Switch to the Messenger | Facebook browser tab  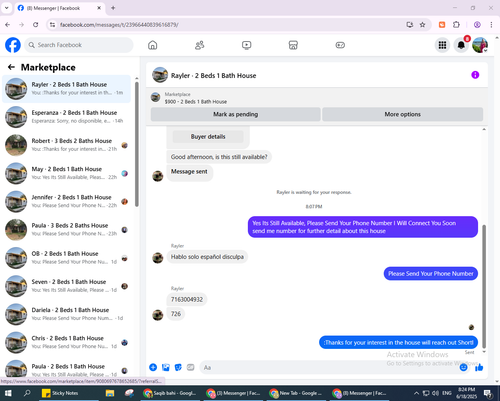(59, 8)
